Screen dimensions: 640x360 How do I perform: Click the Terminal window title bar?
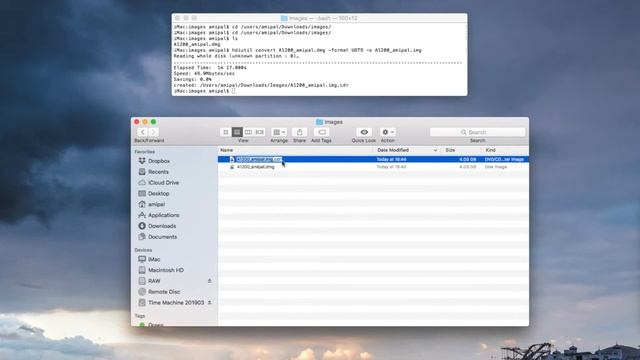(x=320, y=18)
